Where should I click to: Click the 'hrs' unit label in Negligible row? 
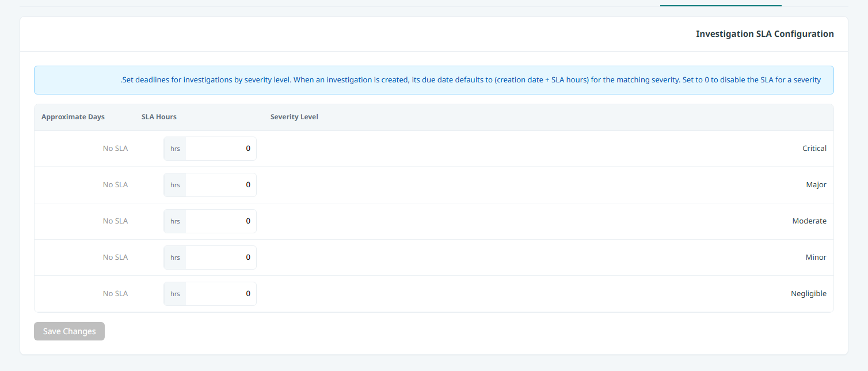175,294
